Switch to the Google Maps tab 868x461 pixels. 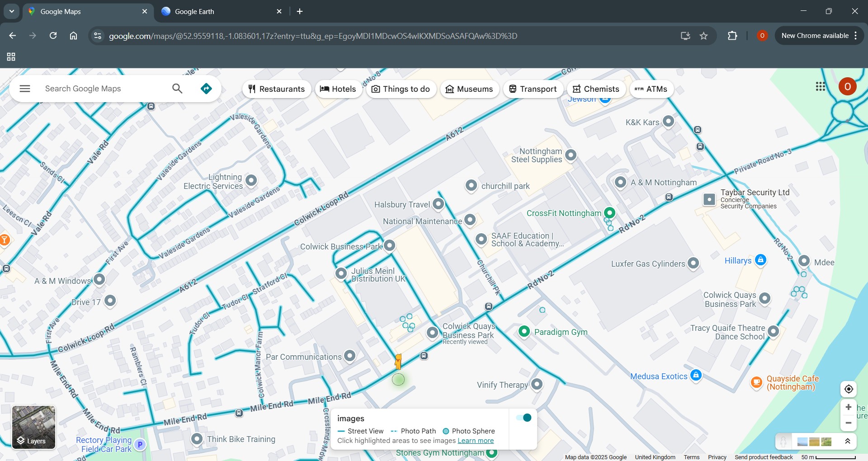(x=88, y=11)
